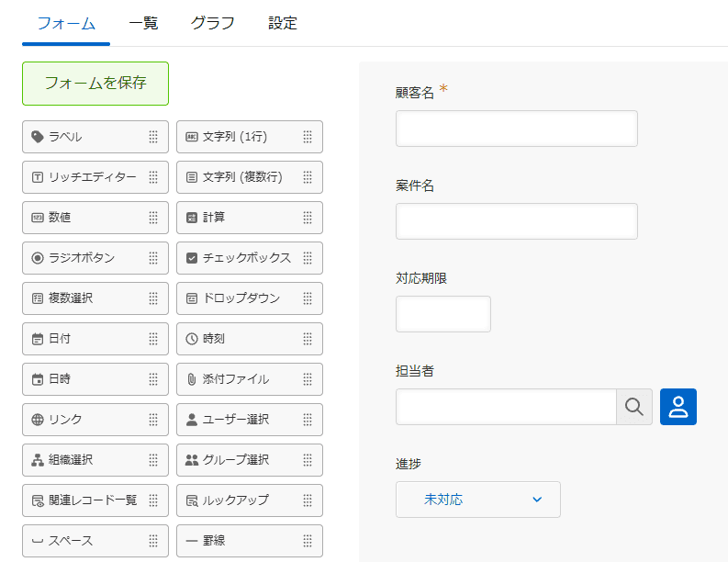Grab the drag handle on 複数選択

pyautogui.click(x=153, y=298)
